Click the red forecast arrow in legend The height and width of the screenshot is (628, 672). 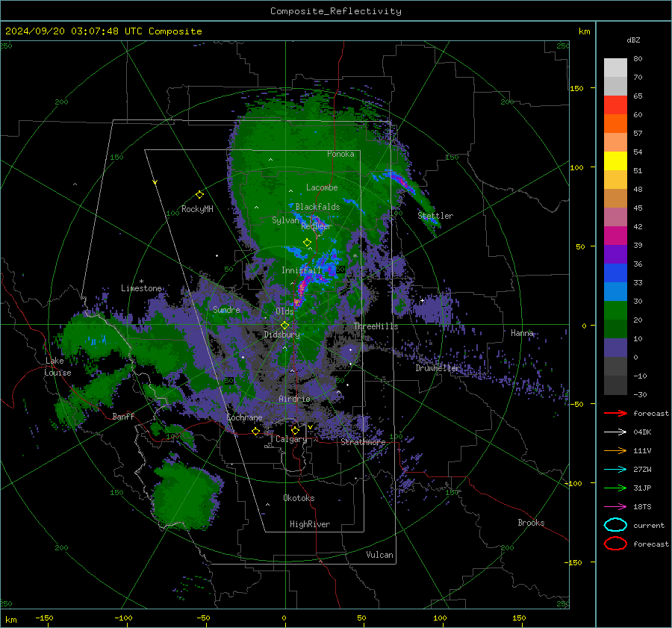pyautogui.click(x=615, y=413)
